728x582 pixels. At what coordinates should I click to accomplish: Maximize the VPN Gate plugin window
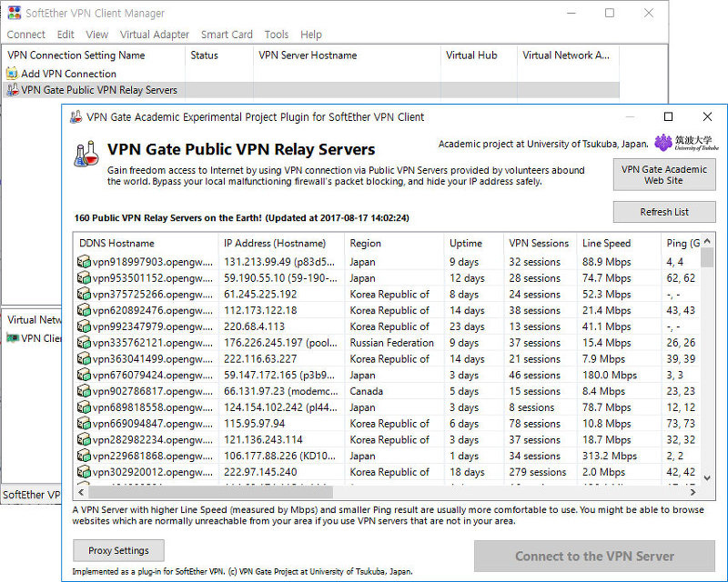668,116
